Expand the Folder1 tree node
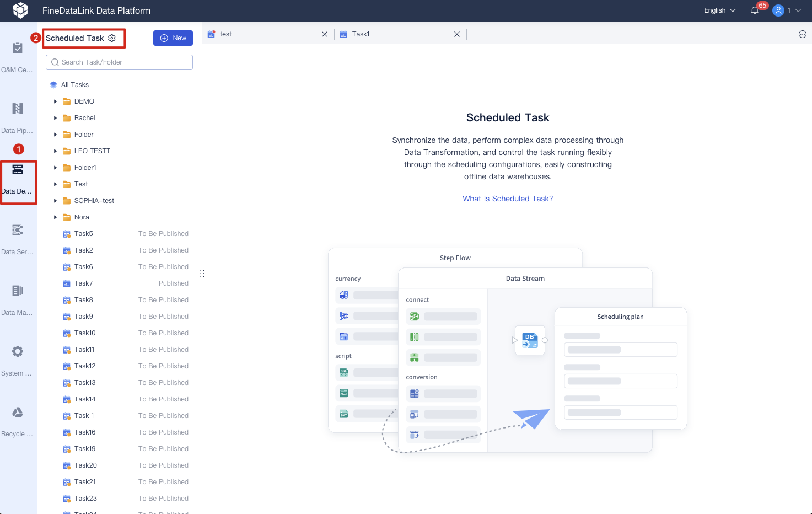The width and height of the screenshot is (812, 514). [55, 168]
